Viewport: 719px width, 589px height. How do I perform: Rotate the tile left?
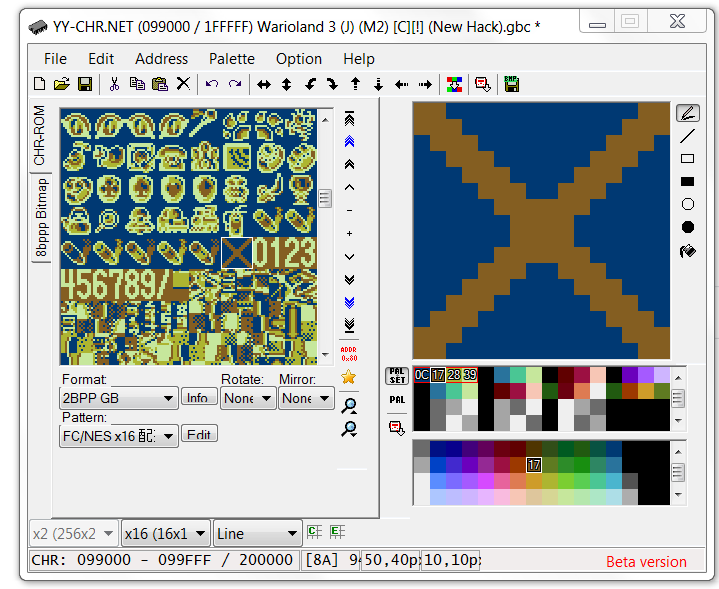tap(310, 84)
